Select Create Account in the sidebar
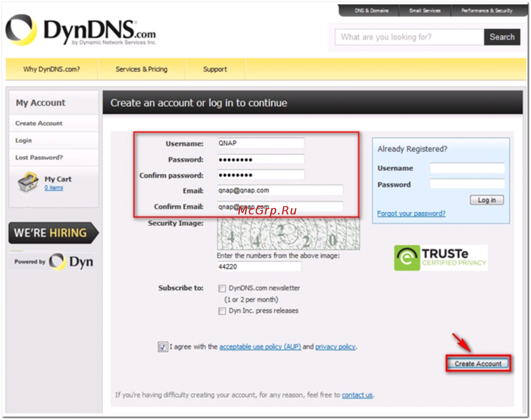The width and height of the screenshot is (531, 420). 54,123
